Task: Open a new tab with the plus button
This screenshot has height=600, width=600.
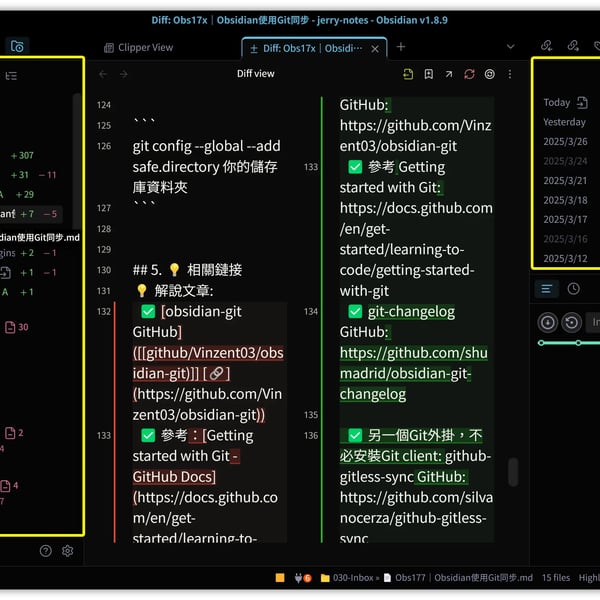Action: [401, 47]
